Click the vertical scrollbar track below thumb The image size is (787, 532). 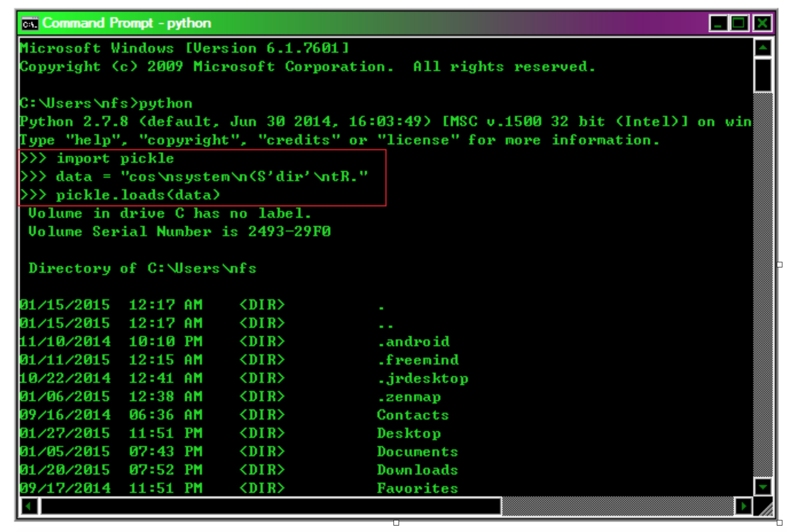coord(763,284)
